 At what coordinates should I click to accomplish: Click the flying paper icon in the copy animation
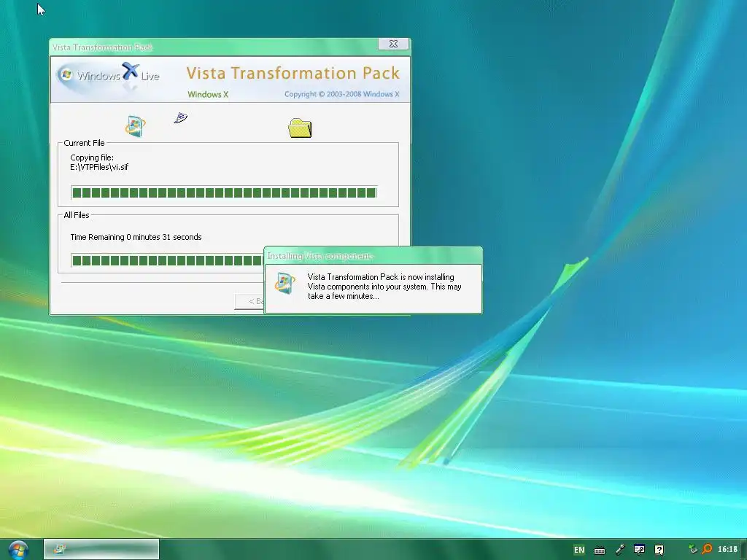click(x=181, y=117)
